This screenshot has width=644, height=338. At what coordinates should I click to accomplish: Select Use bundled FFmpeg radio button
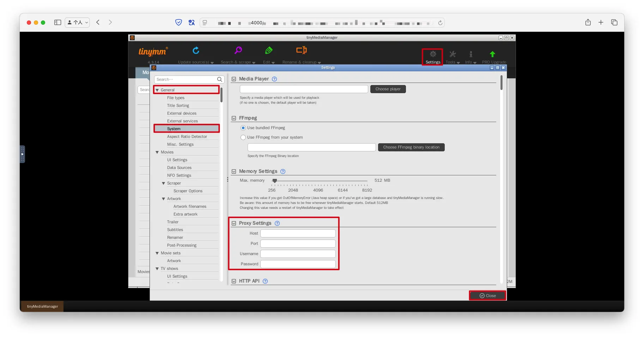[243, 128]
